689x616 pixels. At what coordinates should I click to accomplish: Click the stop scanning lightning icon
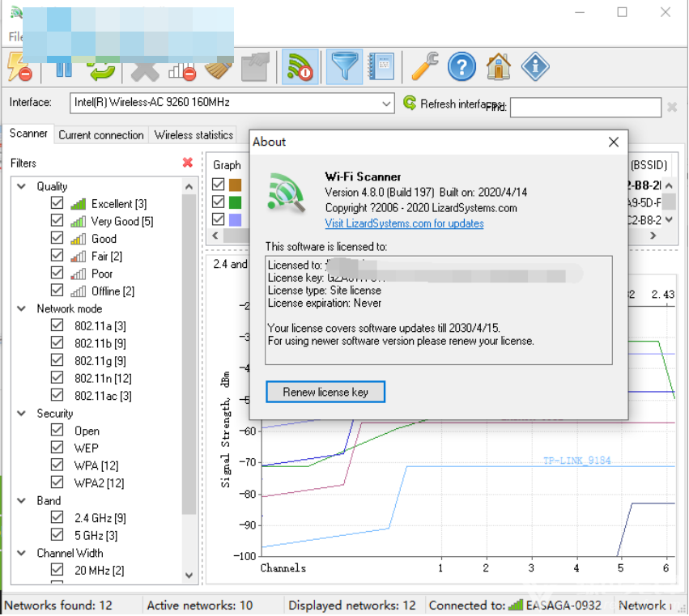point(19,67)
